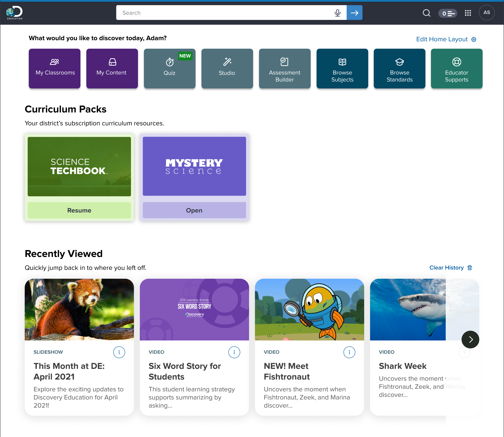504x437 pixels.
Task: Submit search with the blue arrow button
Action: pos(354,13)
